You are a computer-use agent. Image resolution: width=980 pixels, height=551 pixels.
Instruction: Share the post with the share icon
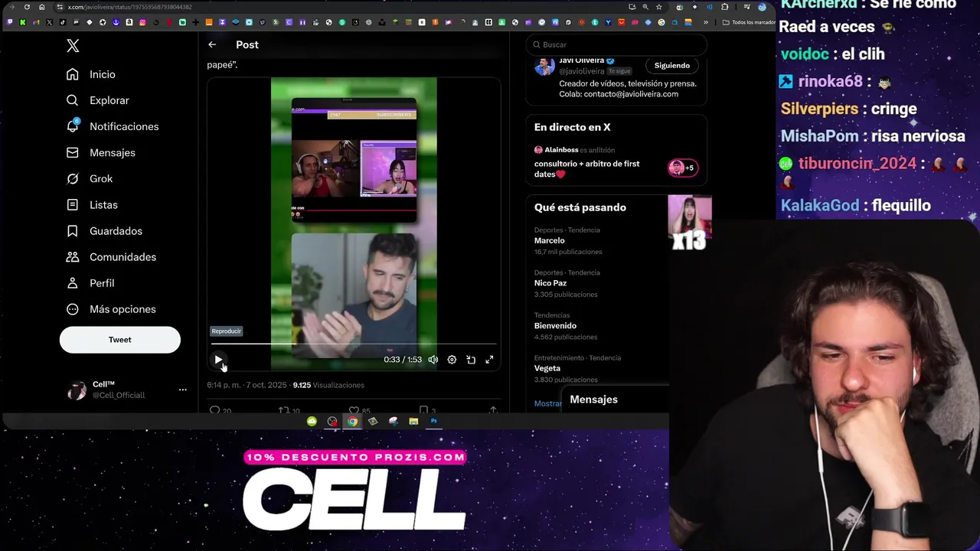[x=493, y=410]
